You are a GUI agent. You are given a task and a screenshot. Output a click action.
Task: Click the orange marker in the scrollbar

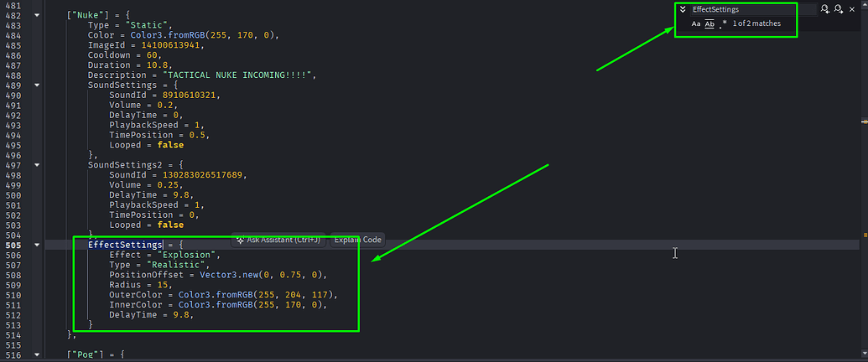coord(865,235)
